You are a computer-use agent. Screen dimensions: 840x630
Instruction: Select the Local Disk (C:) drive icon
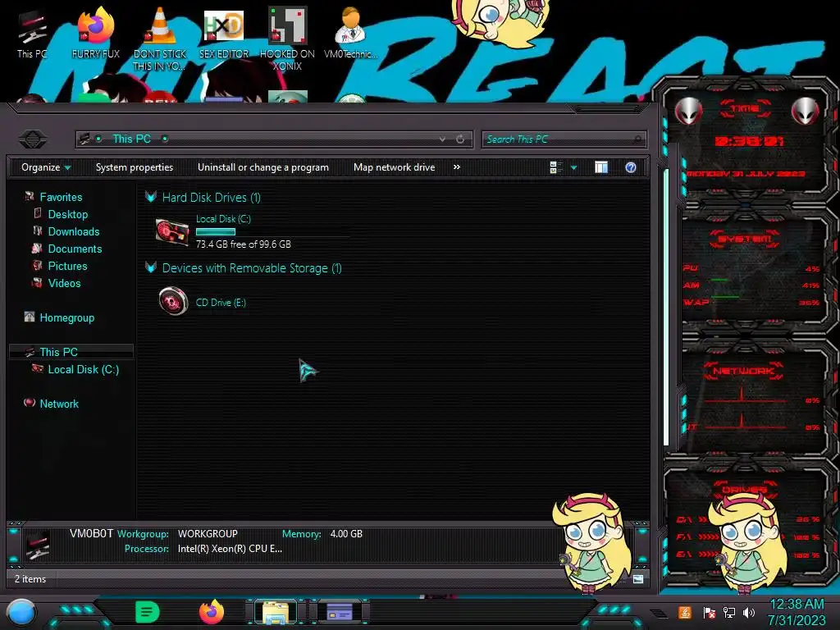pyautogui.click(x=172, y=232)
